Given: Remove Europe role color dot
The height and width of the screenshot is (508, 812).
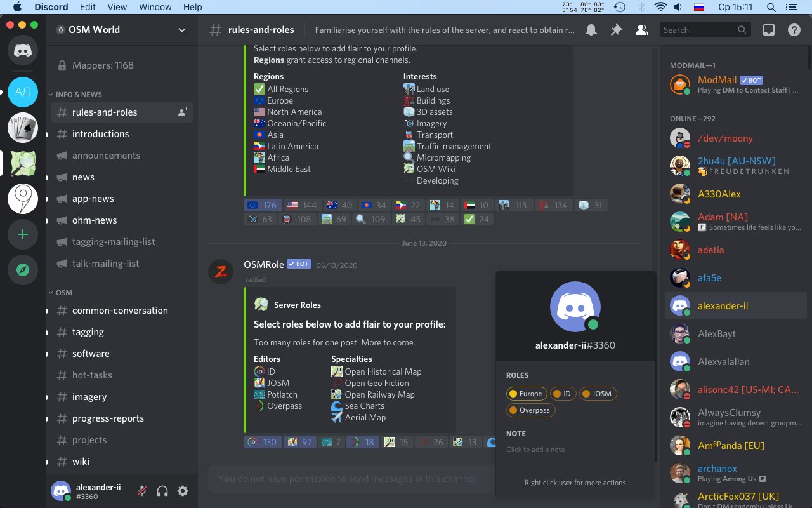Looking at the screenshot, I should (513, 394).
